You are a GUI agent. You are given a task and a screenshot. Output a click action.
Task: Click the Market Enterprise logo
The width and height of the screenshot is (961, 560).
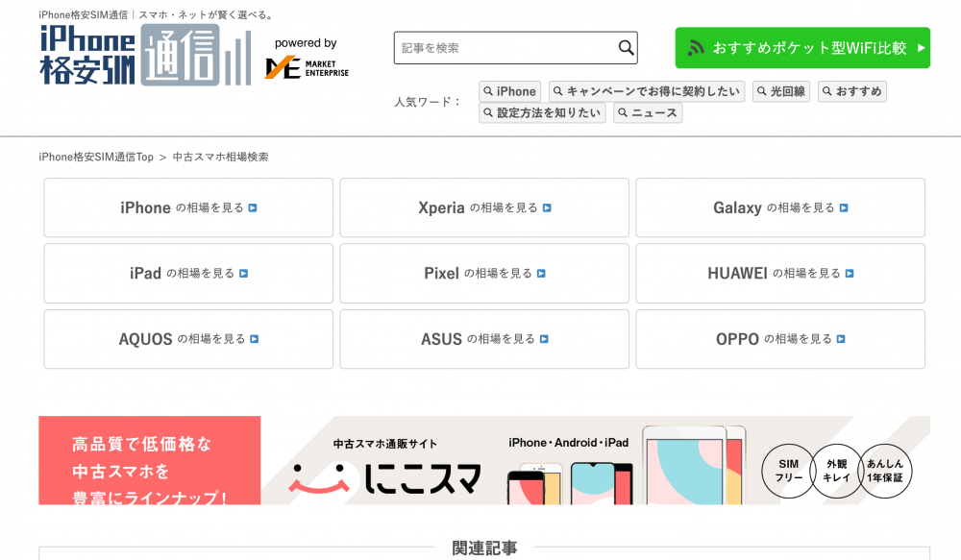pos(307,67)
